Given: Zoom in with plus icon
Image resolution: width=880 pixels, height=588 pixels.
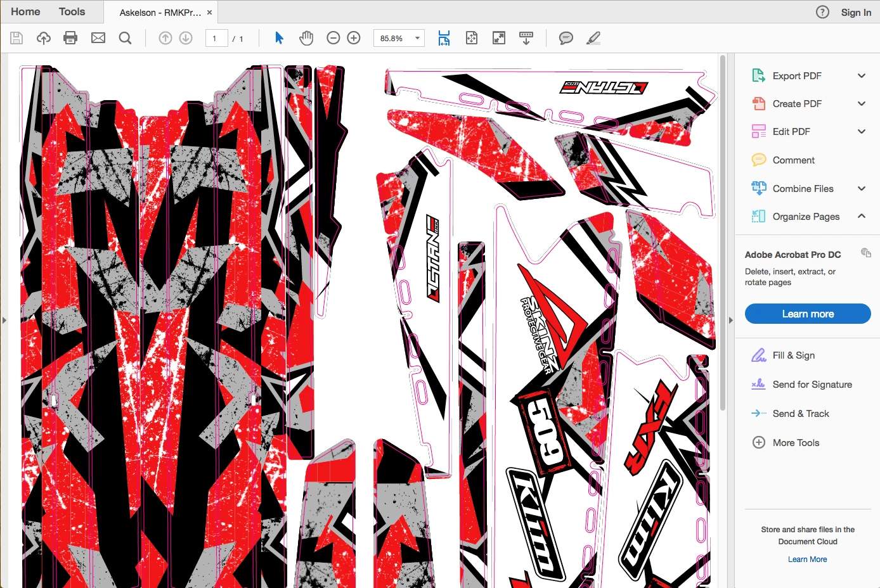Looking at the screenshot, I should click(354, 38).
